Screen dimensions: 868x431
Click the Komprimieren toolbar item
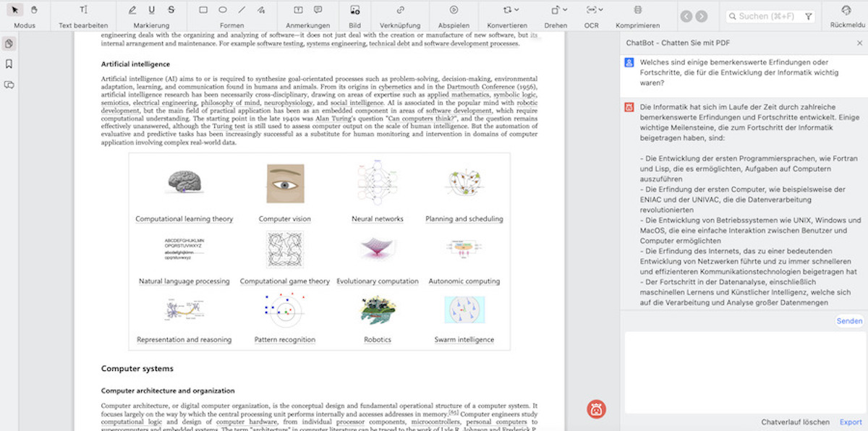point(637,10)
